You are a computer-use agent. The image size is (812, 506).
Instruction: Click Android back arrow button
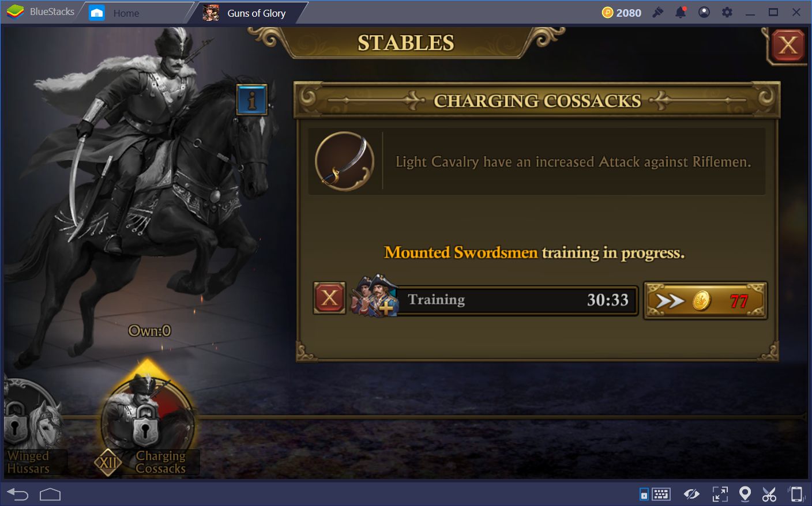point(17,494)
